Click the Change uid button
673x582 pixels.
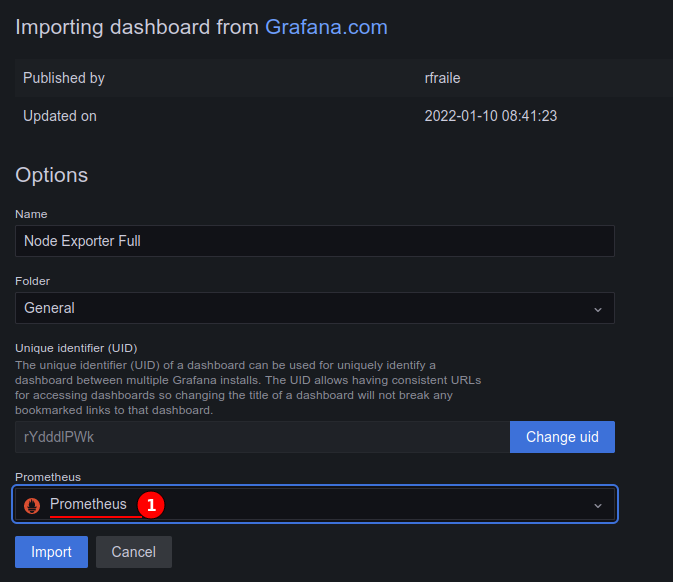click(562, 437)
